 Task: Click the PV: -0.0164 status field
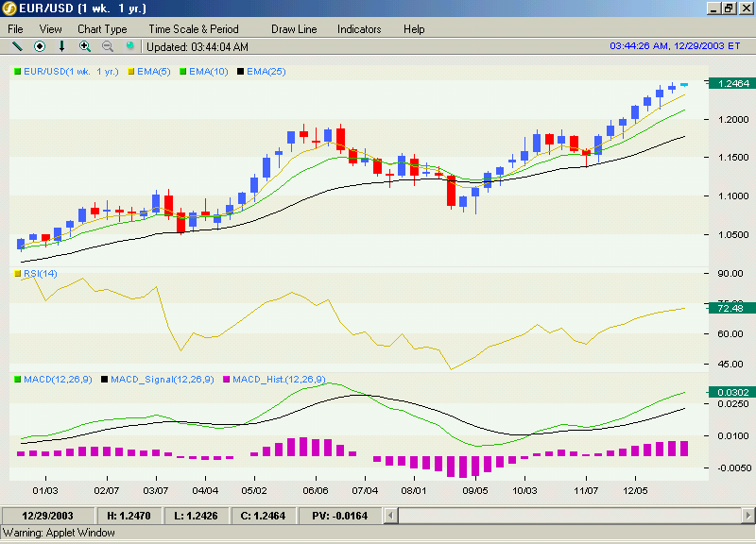coord(340,516)
